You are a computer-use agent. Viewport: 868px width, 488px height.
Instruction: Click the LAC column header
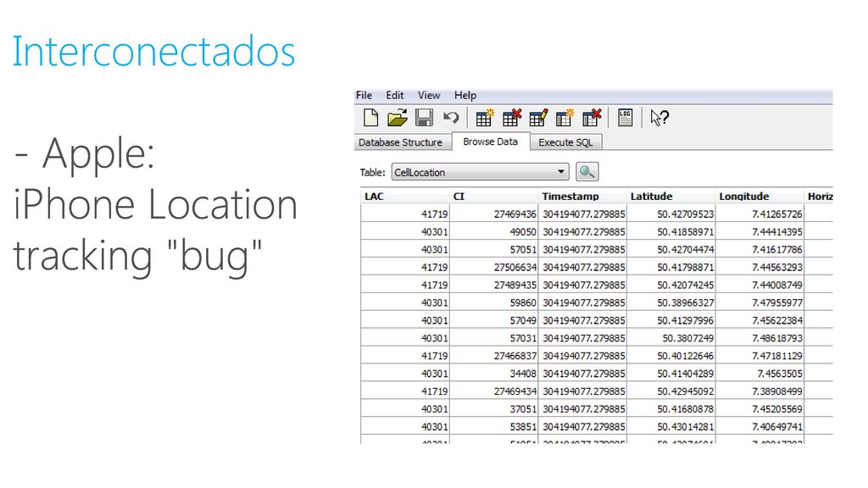(404, 196)
